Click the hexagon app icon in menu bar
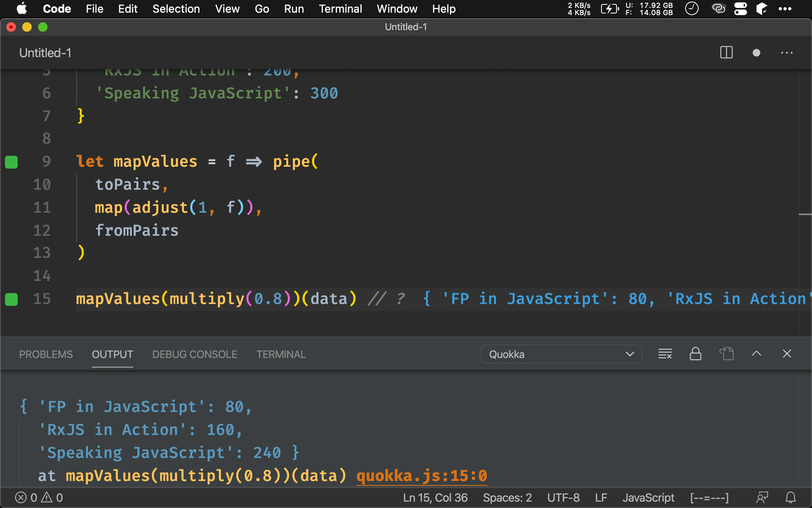 click(x=762, y=9)
